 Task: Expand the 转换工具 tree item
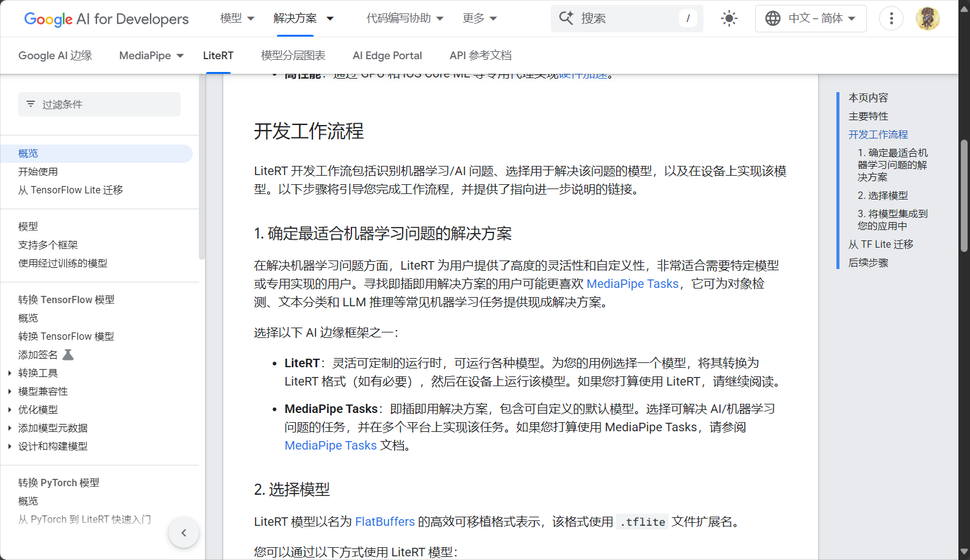[10, 373]
